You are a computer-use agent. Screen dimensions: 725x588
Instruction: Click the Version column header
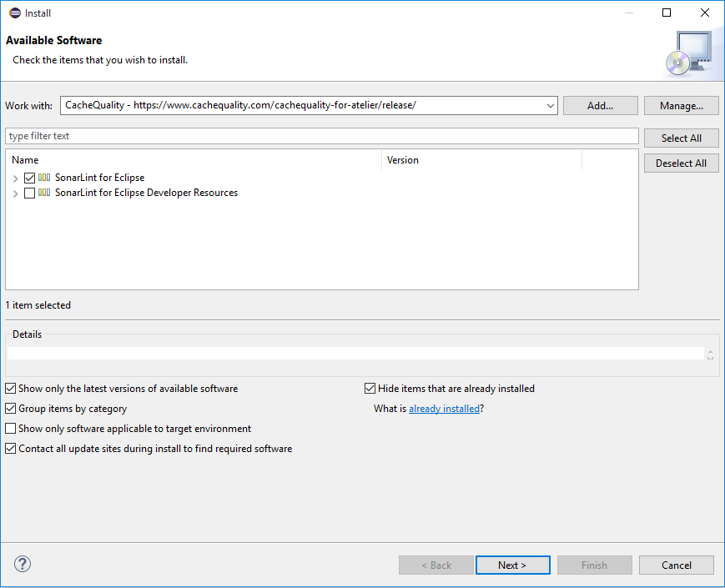tap(481, 160)
